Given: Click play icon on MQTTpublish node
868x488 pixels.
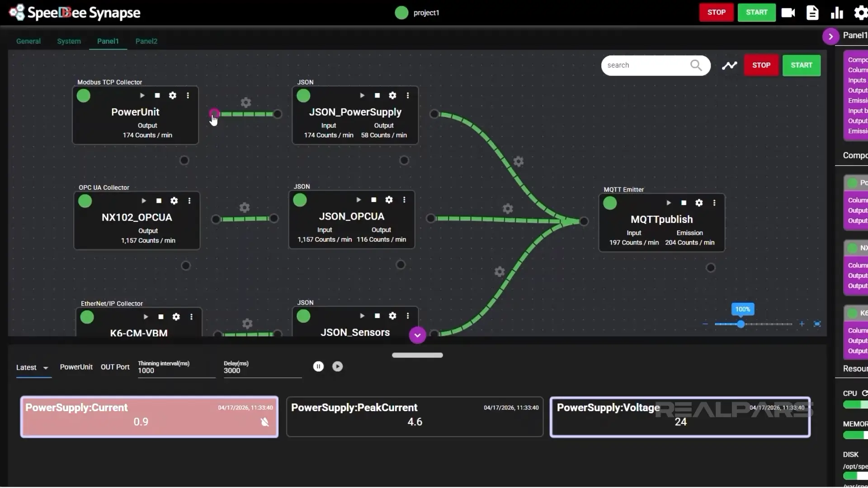Looking at the screenshot, I should tap(669, 203).
